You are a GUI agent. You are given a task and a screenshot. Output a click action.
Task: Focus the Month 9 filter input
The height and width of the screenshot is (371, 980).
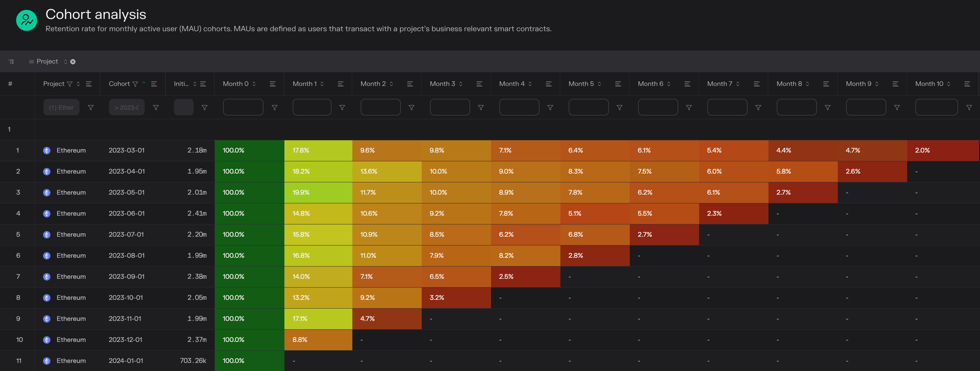[x=866, y=107]
